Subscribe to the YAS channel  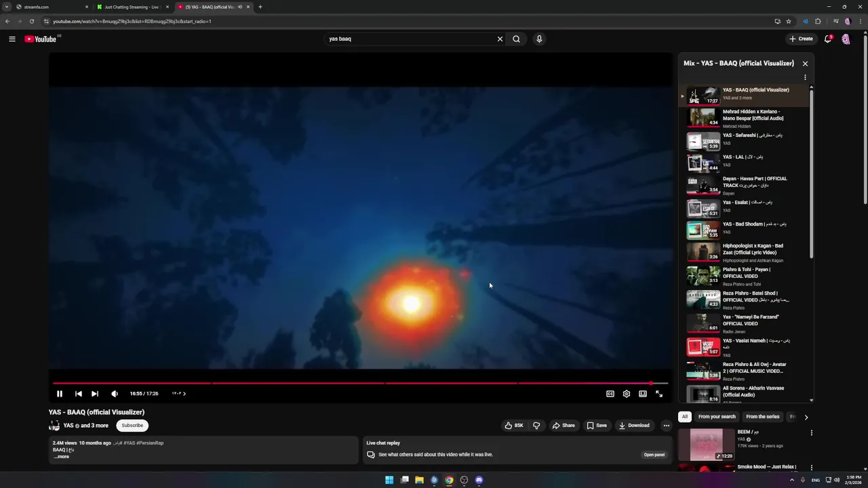click(x=132, y=426)
